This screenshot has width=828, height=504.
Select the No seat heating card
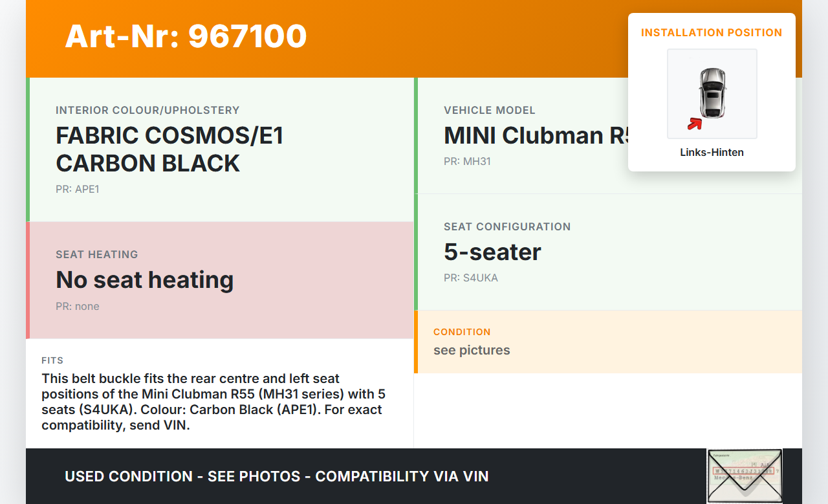220,280
